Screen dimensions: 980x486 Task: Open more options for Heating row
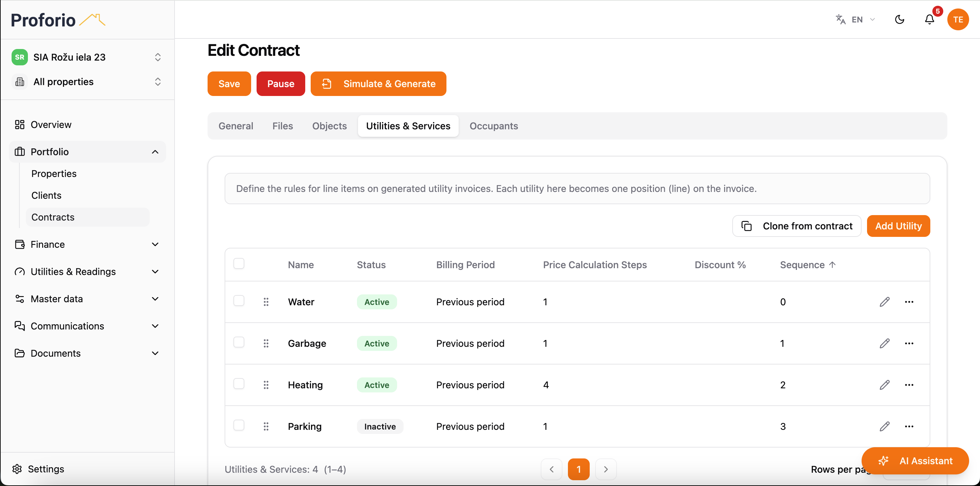909,385
